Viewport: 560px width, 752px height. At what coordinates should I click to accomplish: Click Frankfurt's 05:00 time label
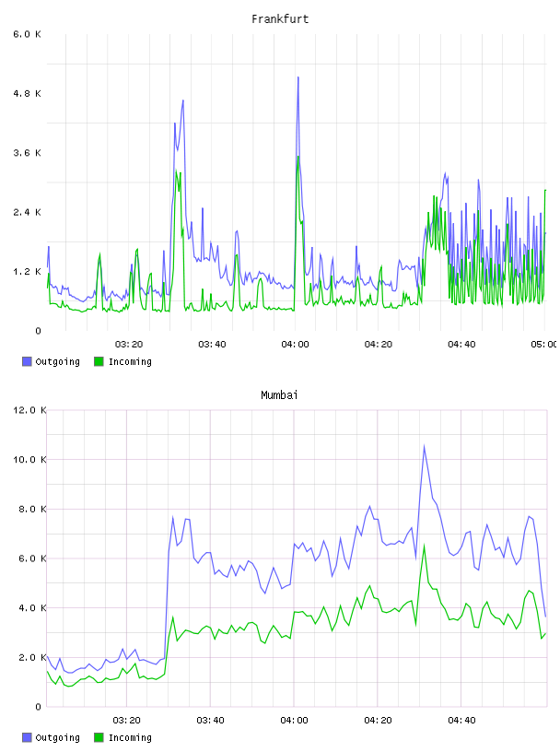[x=543, y=345]
